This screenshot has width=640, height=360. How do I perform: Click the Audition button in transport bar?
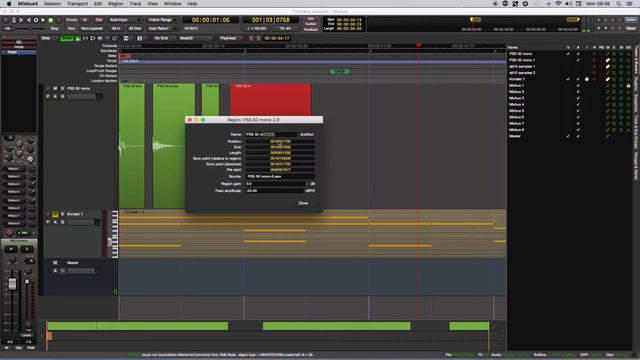click(x=311, y=24)
